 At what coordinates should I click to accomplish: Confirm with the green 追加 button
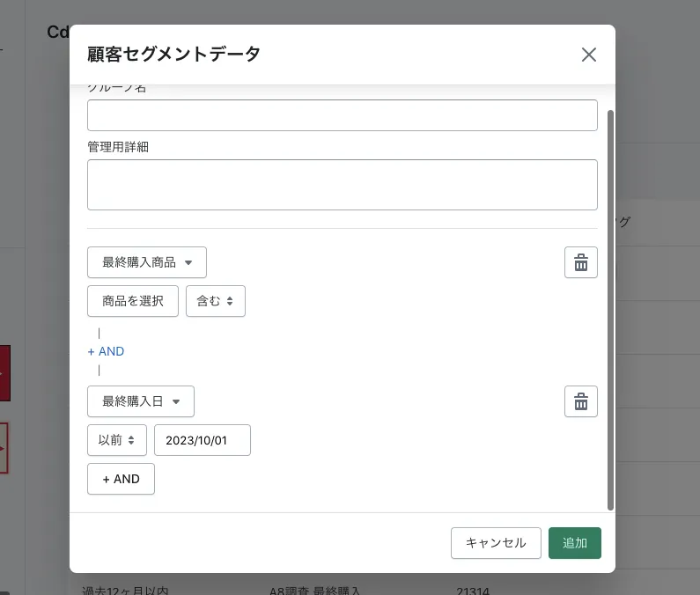(574, 543)
